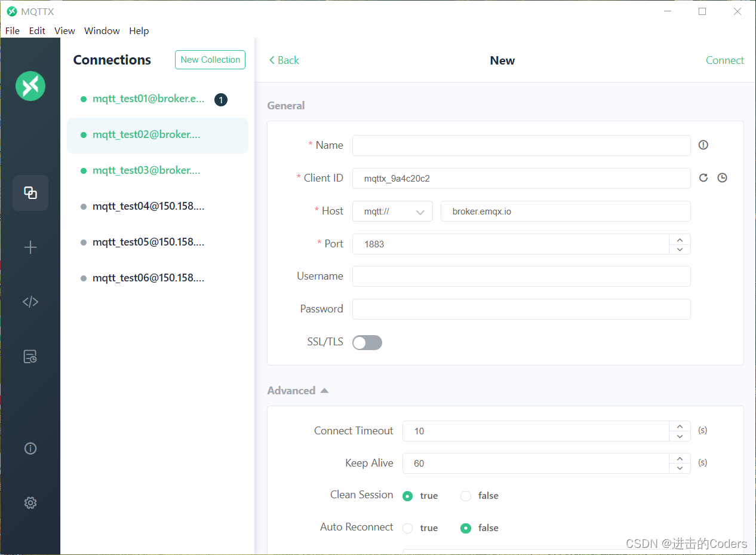Click the MQTTX title bar app icon
This screenshot has height=555, width=756.
(x=11, y=11)
